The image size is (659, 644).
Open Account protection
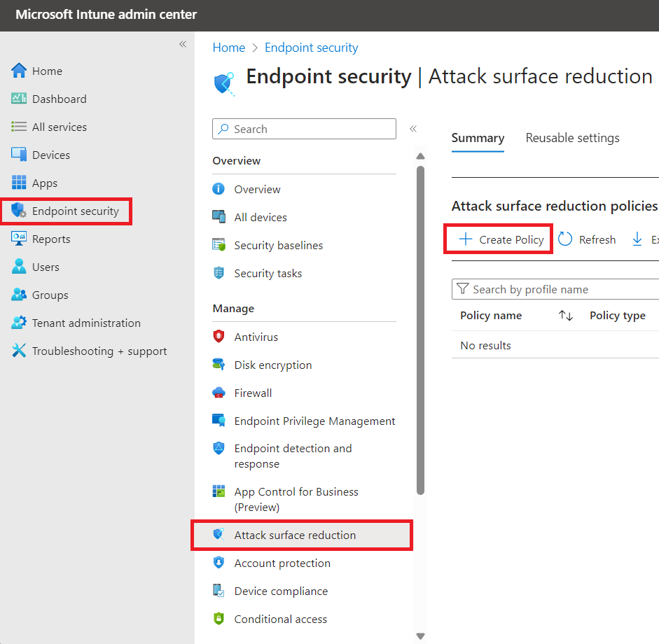click(282, 563)
